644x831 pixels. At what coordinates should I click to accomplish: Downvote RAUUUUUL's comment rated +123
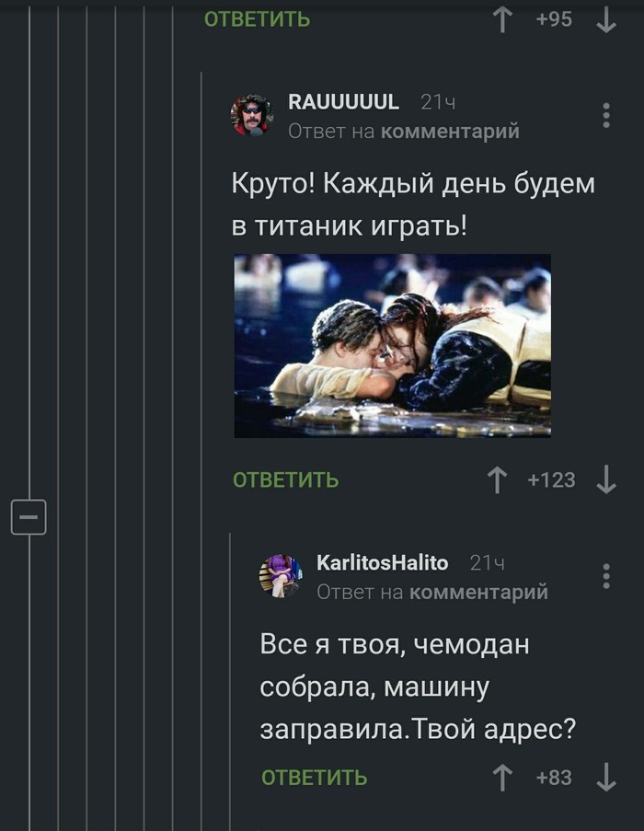[x=606, y=480]
